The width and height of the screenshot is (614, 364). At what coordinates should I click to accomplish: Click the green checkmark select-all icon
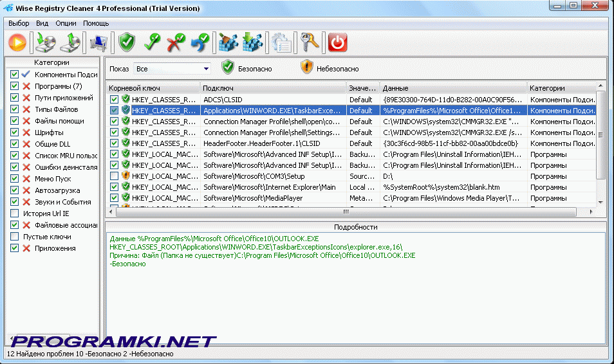[153, 42]
